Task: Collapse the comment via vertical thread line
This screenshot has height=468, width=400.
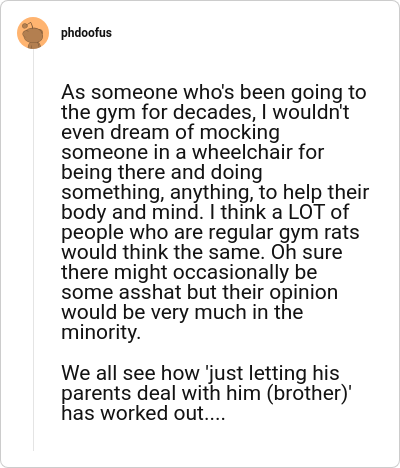Action: pyautogui.click(x=33, y=250)
